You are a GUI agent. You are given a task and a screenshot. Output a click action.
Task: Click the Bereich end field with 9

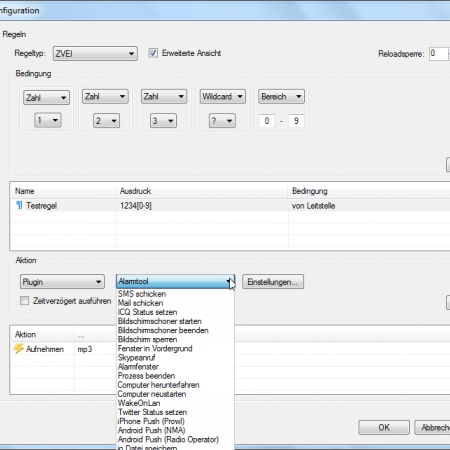coord(296,121)
